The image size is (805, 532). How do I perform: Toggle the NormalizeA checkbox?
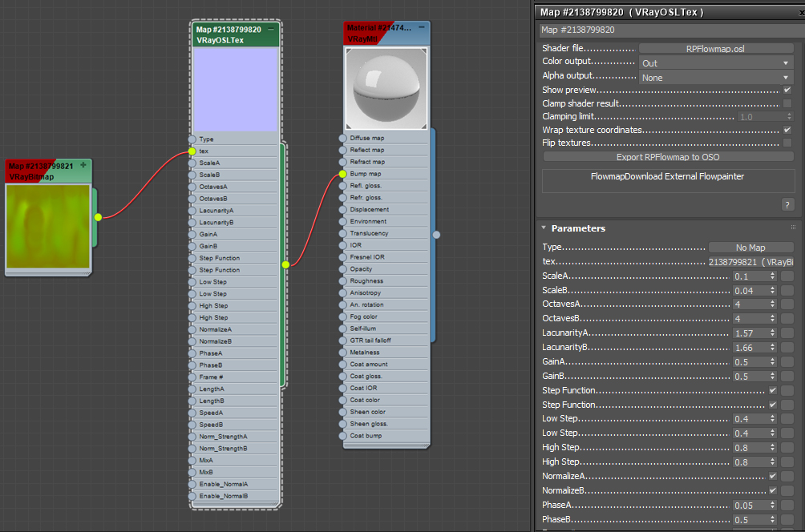coord(773,476)
